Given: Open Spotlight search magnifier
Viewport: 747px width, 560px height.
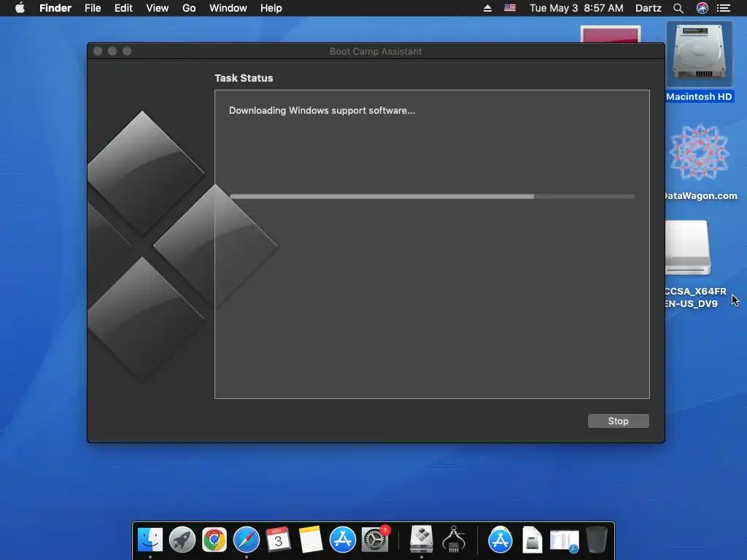Looking at the screenshot, I should click(678, 8).
